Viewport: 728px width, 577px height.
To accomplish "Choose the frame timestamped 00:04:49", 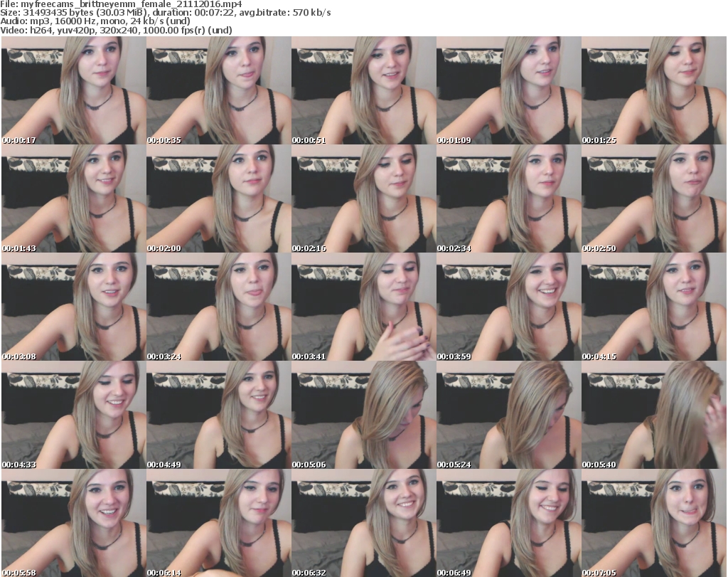I will [x=219, y=415].
